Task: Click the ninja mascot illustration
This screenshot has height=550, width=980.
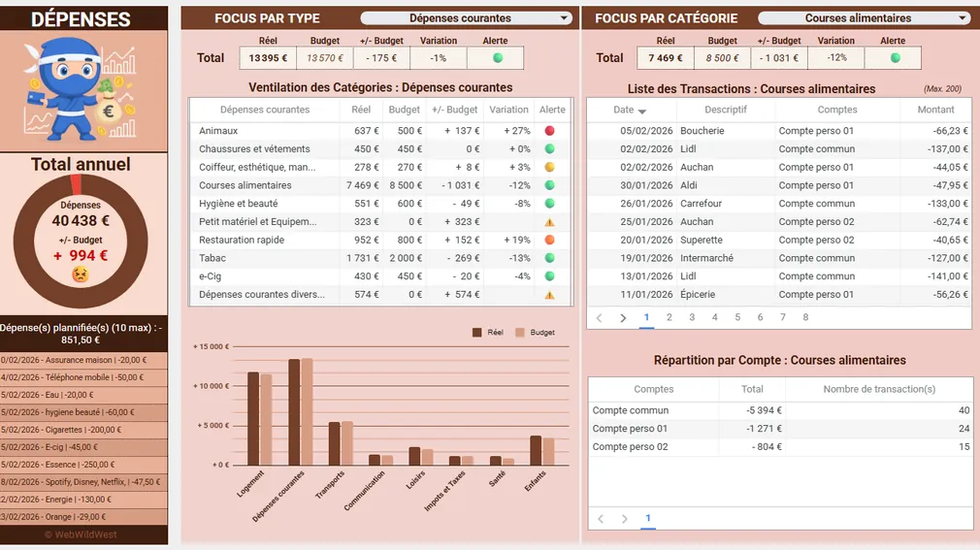Action: (x=80, y=89)
